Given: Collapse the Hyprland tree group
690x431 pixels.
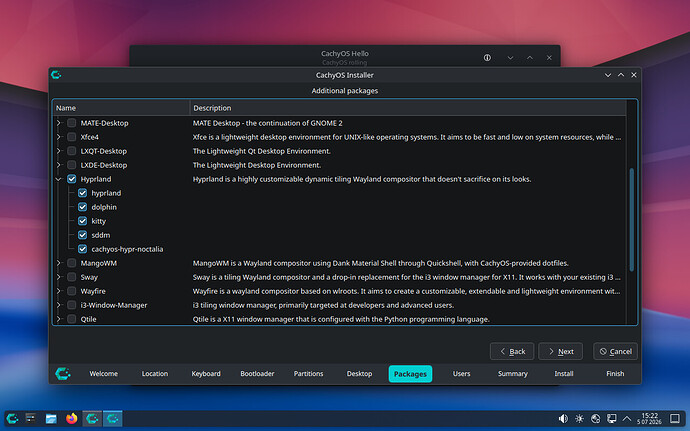Looking at the screenshot, I should tap(59, 179).
